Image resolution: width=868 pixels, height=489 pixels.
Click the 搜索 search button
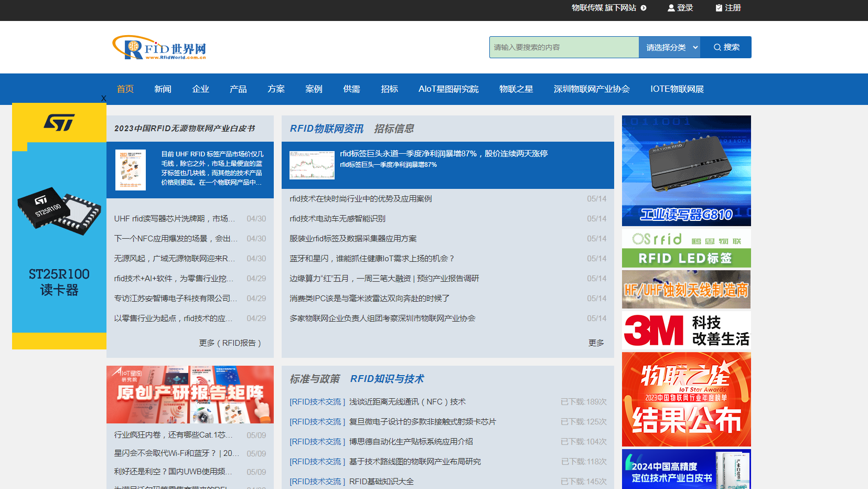click(x=726, y=47)
